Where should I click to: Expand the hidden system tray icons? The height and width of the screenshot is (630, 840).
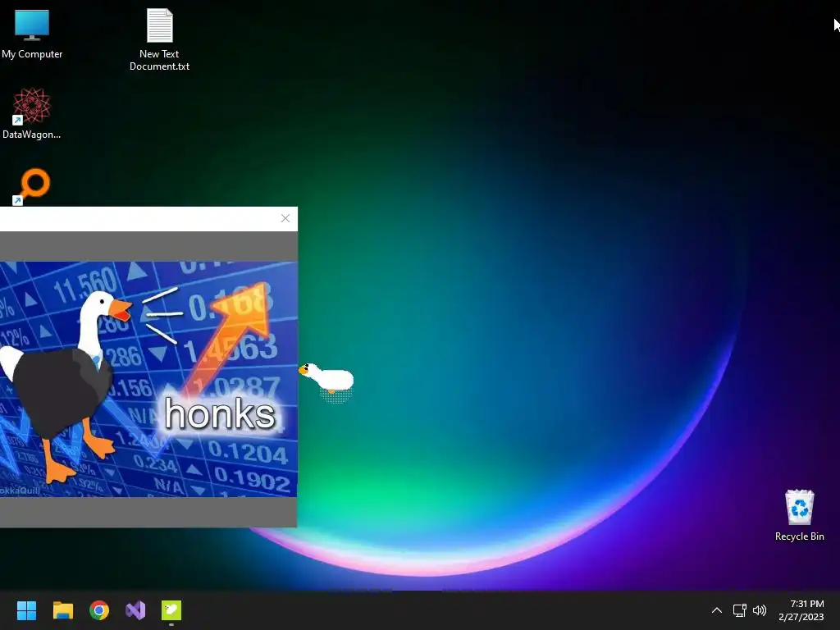717,610
